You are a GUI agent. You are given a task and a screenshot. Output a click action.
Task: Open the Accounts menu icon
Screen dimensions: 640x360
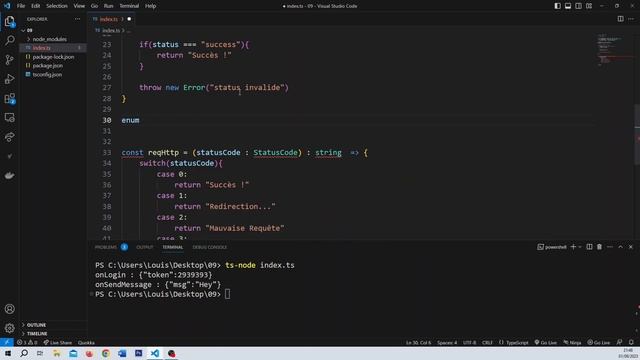point(9,309)
